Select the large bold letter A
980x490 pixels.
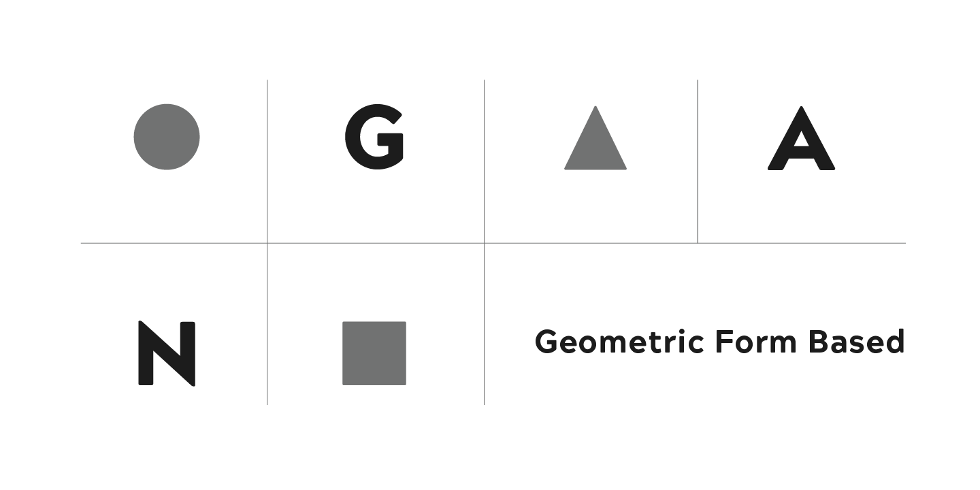[801, 140]
